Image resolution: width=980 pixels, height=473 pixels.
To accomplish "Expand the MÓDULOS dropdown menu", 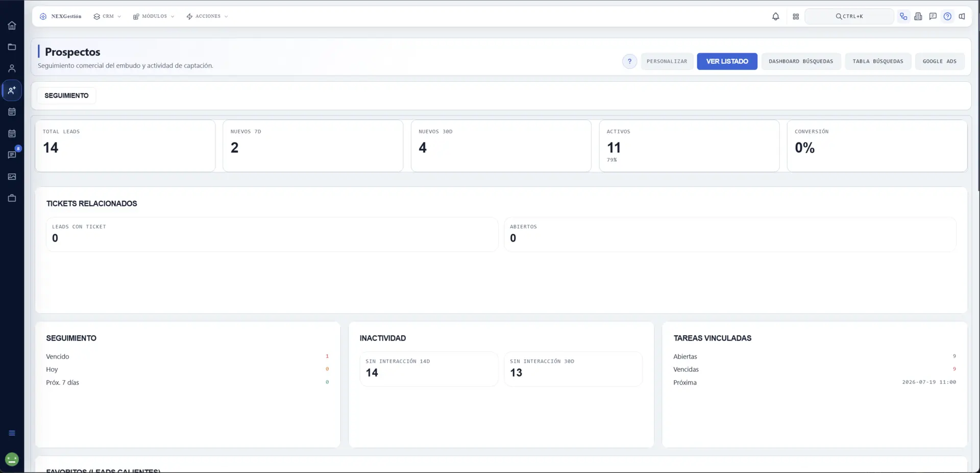I will click(154, 16).
